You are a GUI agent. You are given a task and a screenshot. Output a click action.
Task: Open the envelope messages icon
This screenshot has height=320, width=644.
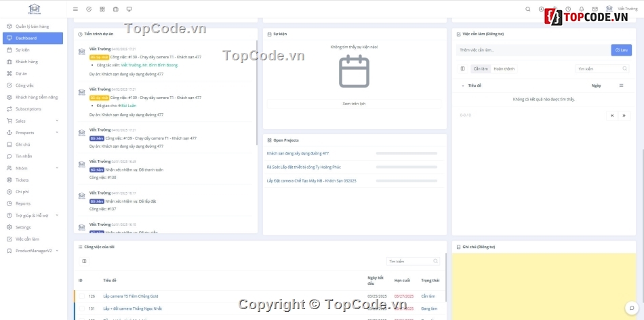coord(595,9)
